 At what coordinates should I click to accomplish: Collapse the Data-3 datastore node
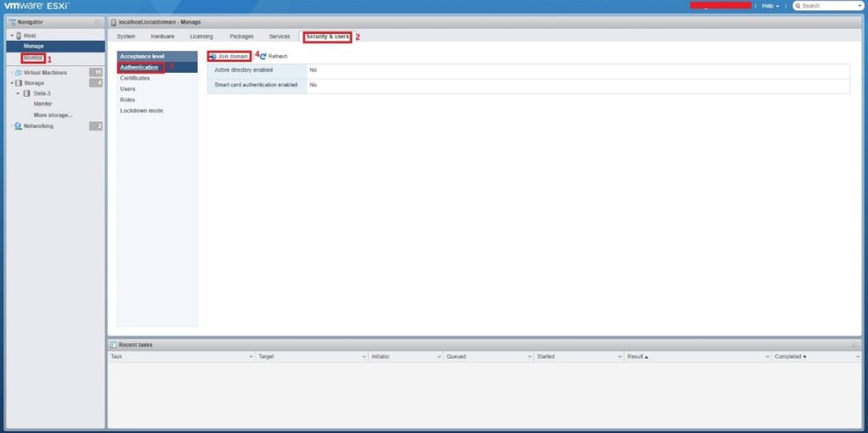point(18,93)
